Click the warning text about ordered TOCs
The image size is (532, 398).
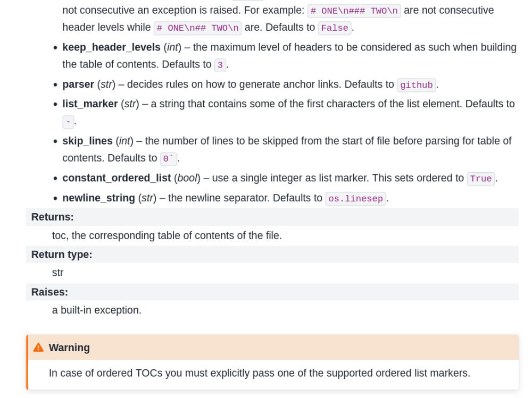pyautogui.click(x=260, y=373)
